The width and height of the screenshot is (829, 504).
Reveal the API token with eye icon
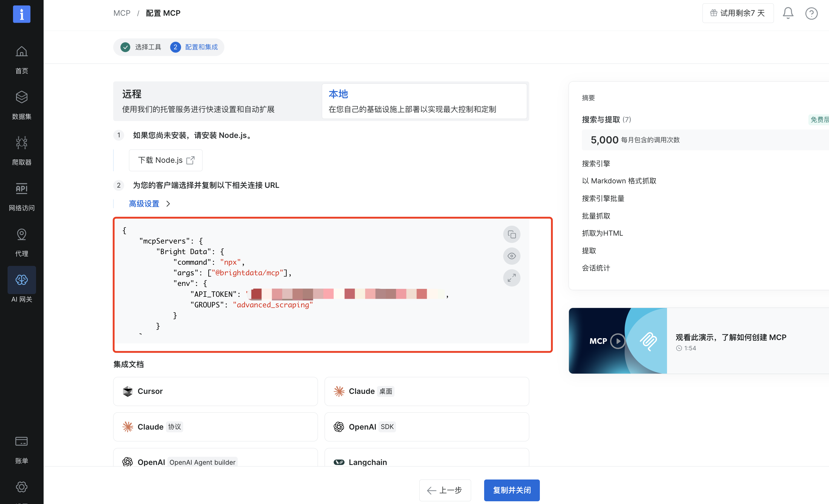(511, 256)
